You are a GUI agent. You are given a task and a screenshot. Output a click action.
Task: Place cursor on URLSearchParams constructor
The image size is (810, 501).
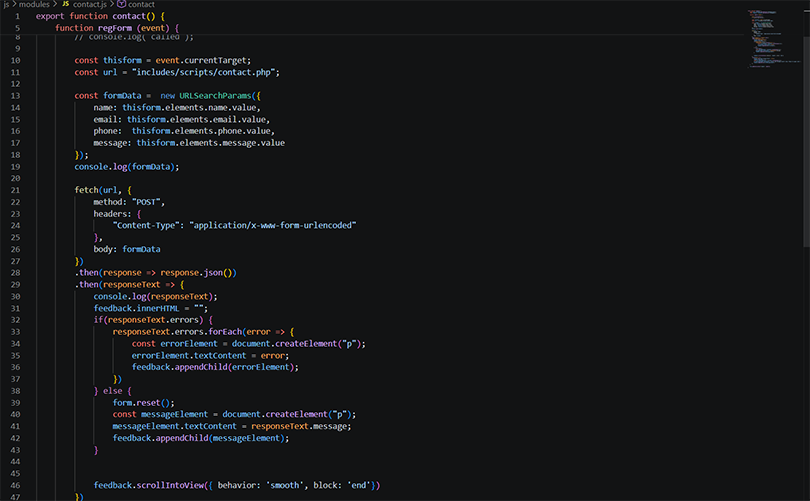point(217,95)
